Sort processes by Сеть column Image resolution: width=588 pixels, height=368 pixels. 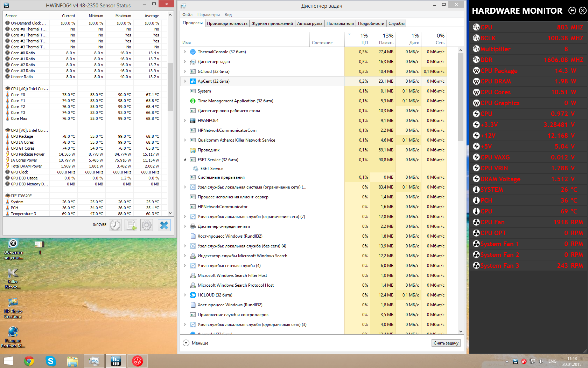(x=434, y=39)
